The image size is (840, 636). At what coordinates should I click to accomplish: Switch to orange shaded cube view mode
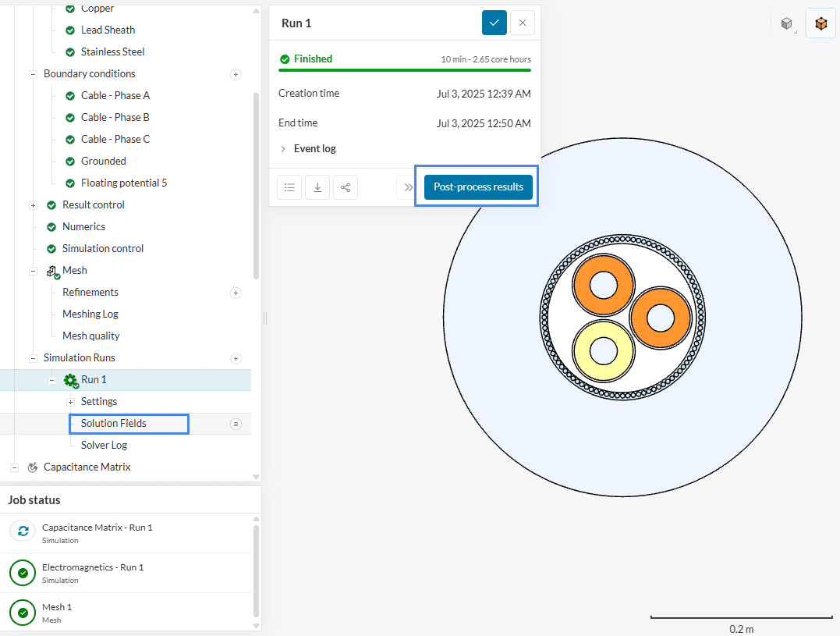pos(821,24)
